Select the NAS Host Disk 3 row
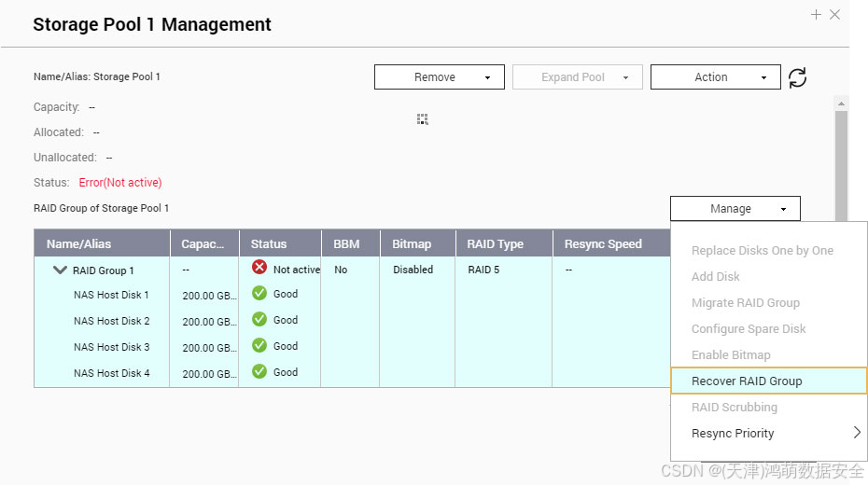 pos(111,347)
